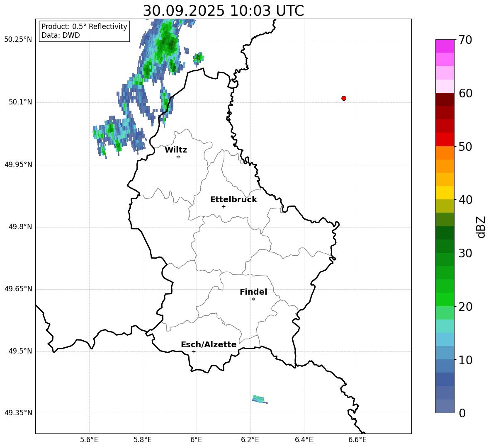Click the 'Data: DWD' text
This screenshot has height=448, width=491.
[x=61, y=35]
